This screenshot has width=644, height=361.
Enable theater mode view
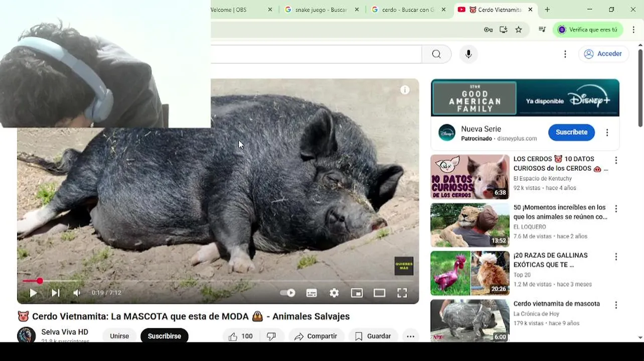click(x=379, y=293)
